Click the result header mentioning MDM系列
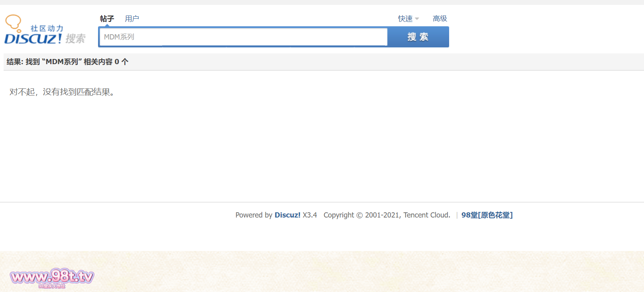 (67, 62)
